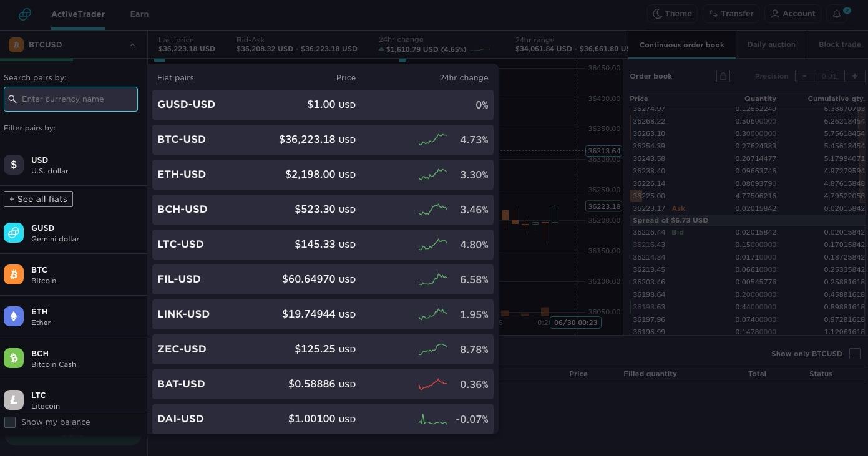
Task: Check the BCH Bitcoin Cash filter
Action: 14,358
